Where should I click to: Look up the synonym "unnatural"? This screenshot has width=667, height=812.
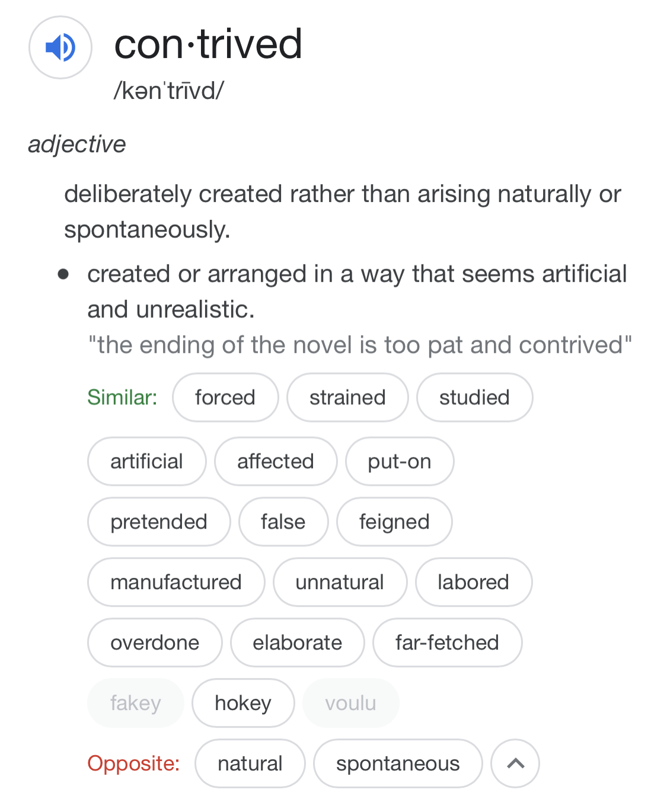click(x=340, y=582)
